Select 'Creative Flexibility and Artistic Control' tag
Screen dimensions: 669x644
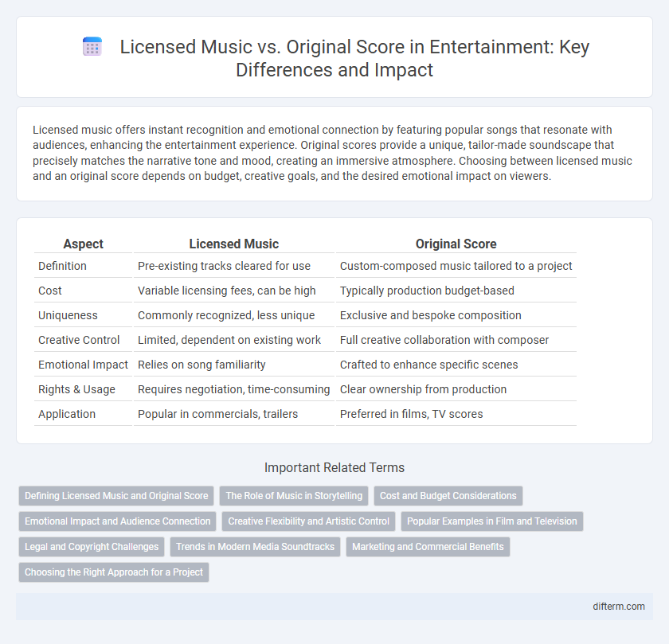[x=308, y=521]
